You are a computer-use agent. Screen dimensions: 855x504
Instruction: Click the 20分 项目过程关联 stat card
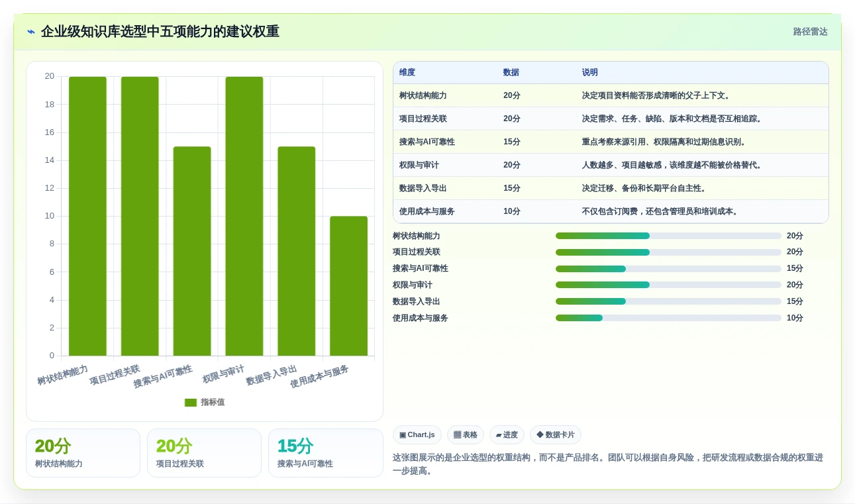coord(204,453)
